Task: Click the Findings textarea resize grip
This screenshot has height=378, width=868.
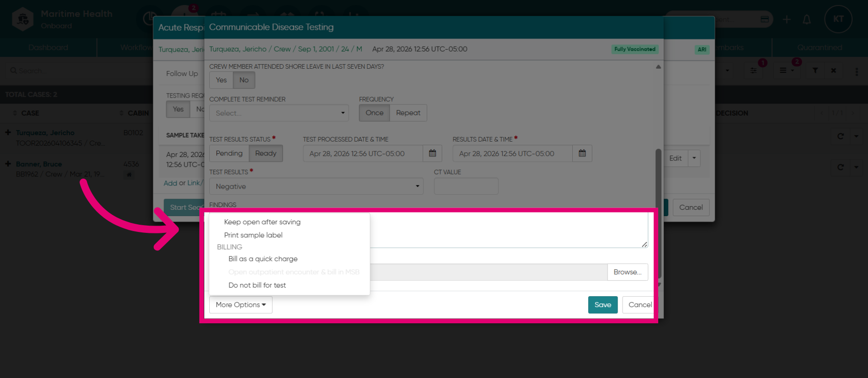Action: (x=644, y=244)
